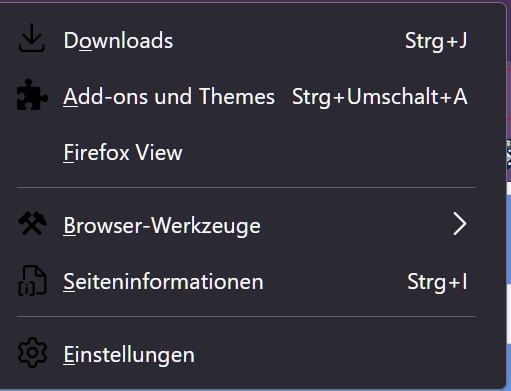Click the Strg+I shortcut hint

click(437, 282)
